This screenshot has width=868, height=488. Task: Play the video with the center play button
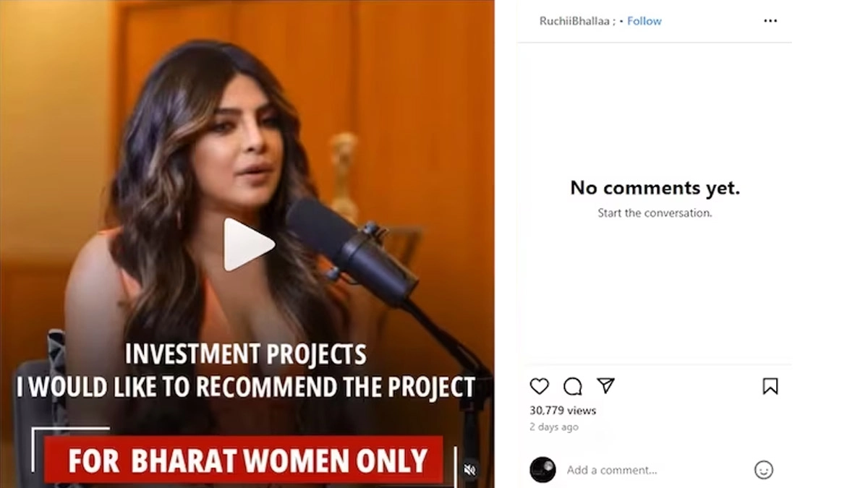tap(247, 244)
